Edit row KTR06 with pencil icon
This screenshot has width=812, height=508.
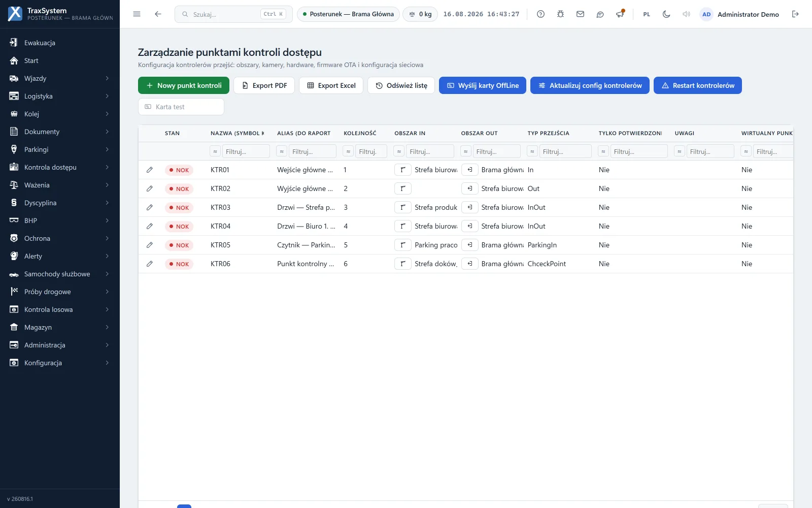(149, 264)
